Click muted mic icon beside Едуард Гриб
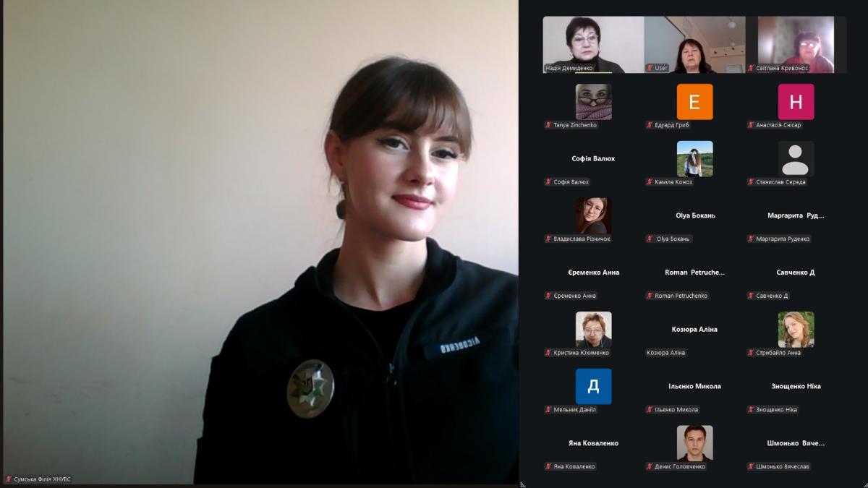Screen dimensions: 868x488 (x=650, y=125)
